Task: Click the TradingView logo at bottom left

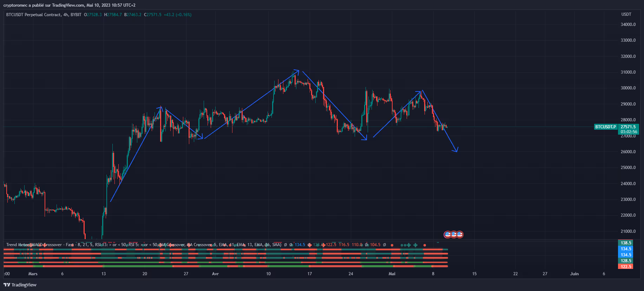Action: click(x=20, y=285)
